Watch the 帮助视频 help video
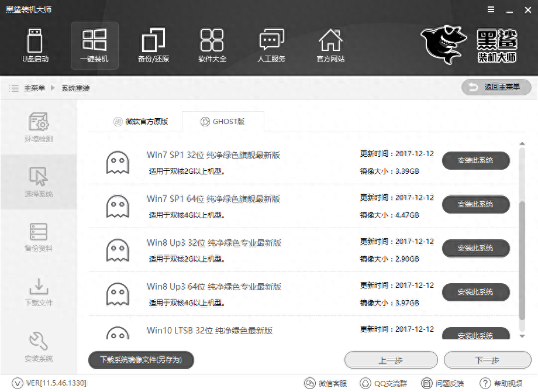This screenshot has width=538, height=392. coord(503,383)
